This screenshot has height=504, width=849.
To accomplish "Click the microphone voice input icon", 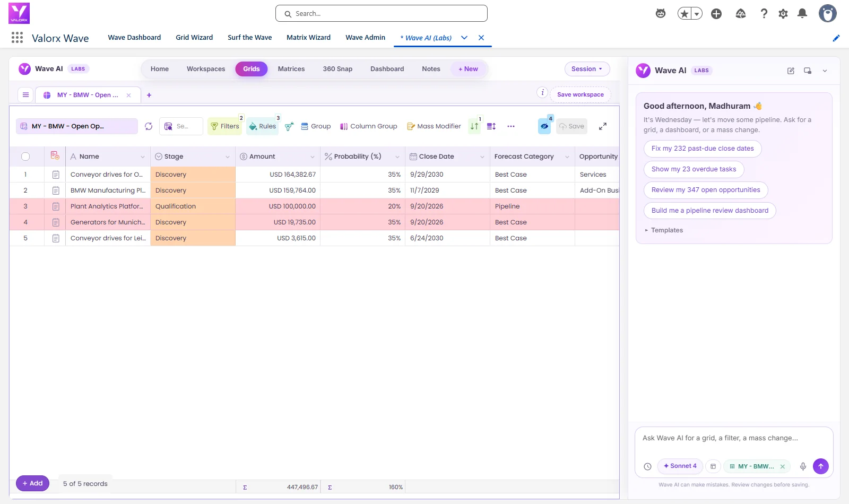I will (803, 466).
